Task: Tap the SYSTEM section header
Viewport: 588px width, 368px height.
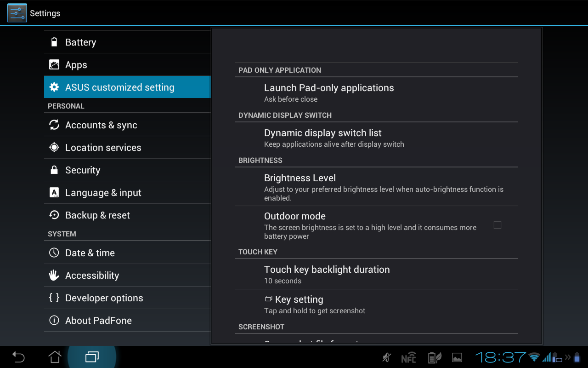Action: click(x=62, y=234)
